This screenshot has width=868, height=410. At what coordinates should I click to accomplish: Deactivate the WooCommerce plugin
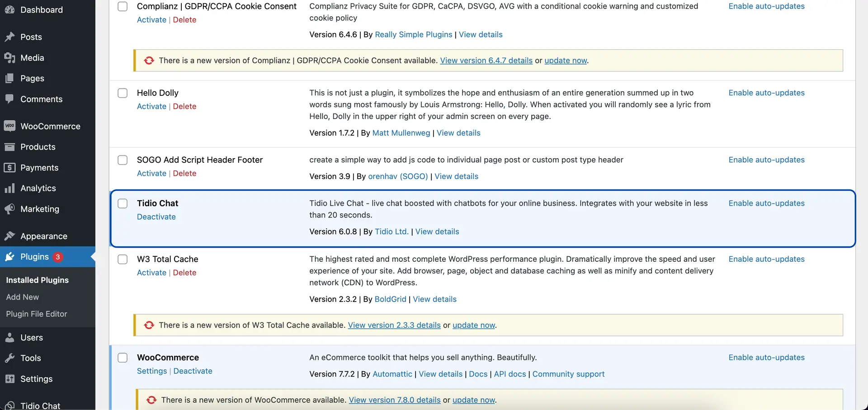point(193,371)
